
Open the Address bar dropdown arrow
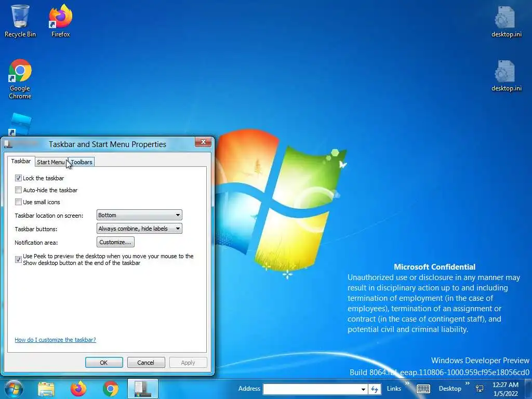363,389
